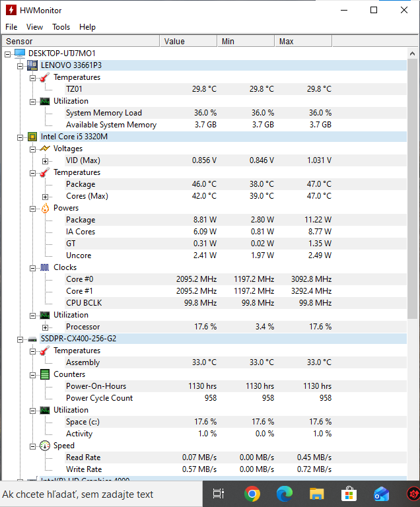Open Microsoft Store from the taskbar

pyautogui.click(x=349, y=494)
